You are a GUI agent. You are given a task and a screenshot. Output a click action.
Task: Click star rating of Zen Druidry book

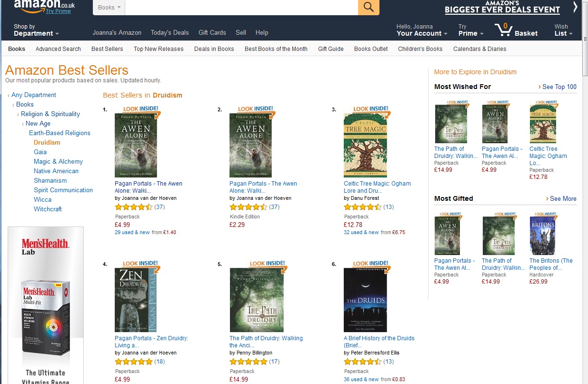[134, 362]
